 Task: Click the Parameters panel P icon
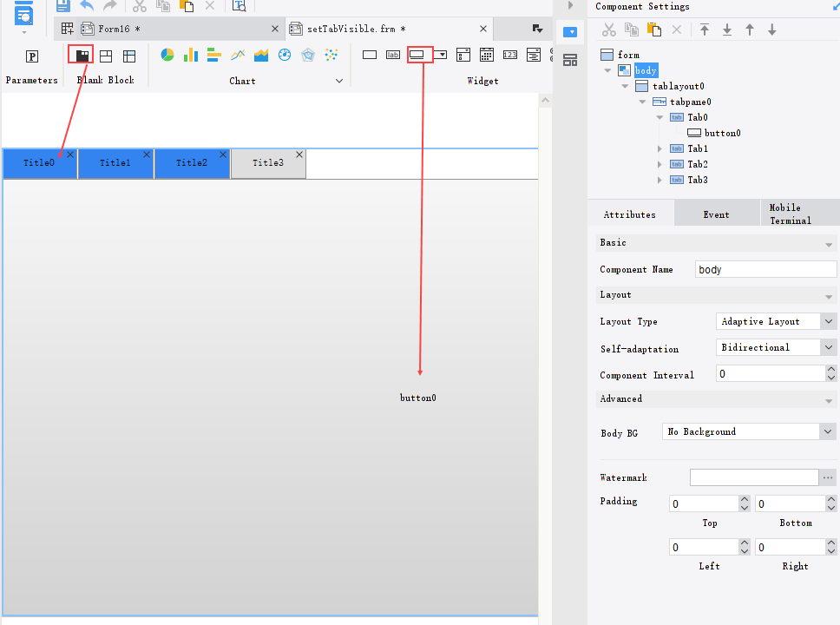(31, 56)
